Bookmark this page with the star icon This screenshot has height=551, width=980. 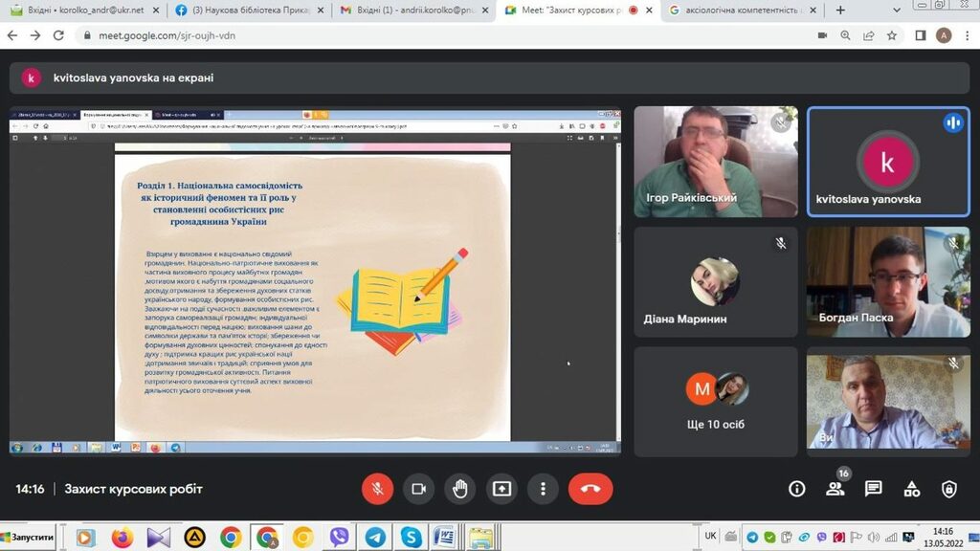click(x=892, y=35)
